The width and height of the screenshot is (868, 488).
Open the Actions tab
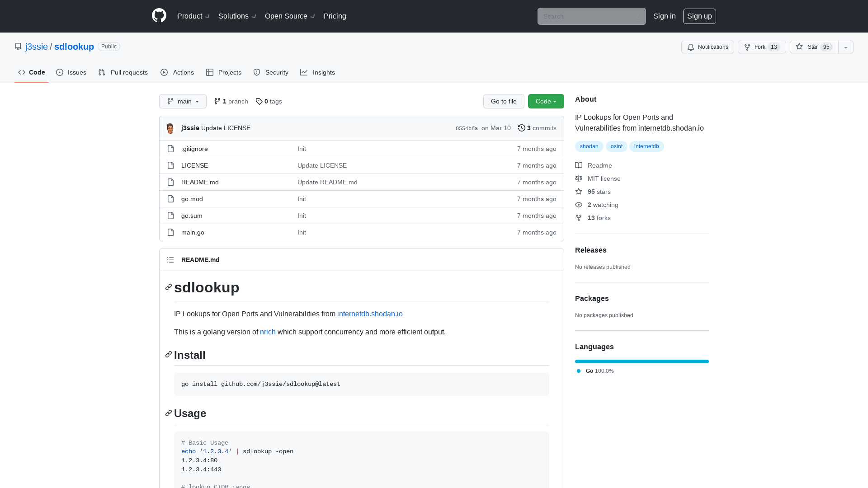[x=177, y=72]
